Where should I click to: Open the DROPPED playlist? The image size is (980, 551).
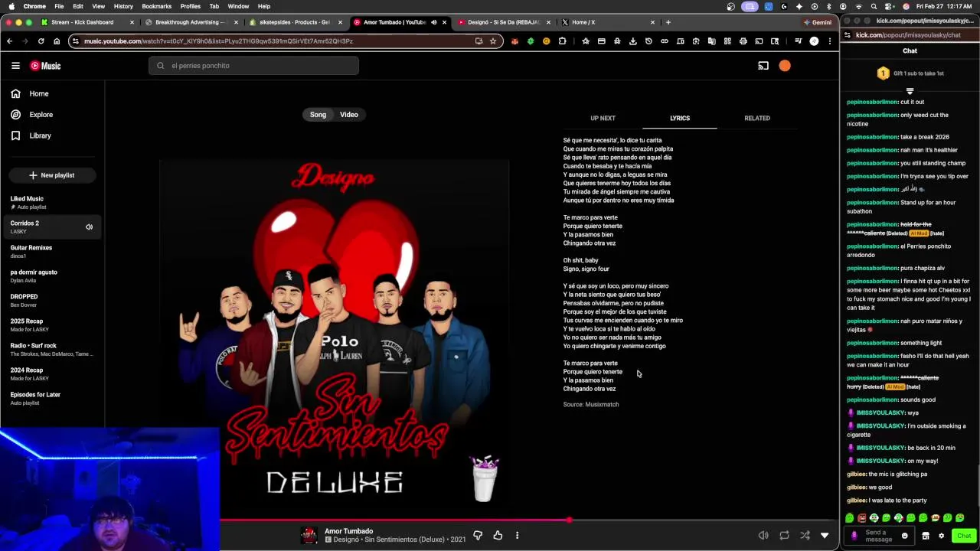(52, 300)
